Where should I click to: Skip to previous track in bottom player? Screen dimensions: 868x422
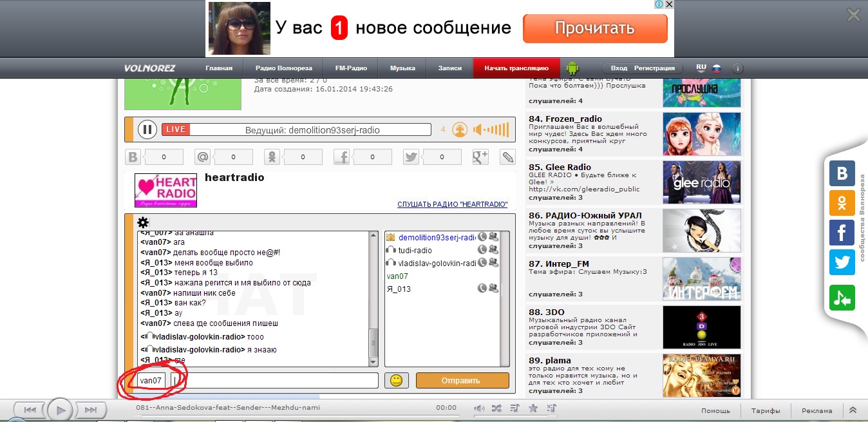[30, 410]
